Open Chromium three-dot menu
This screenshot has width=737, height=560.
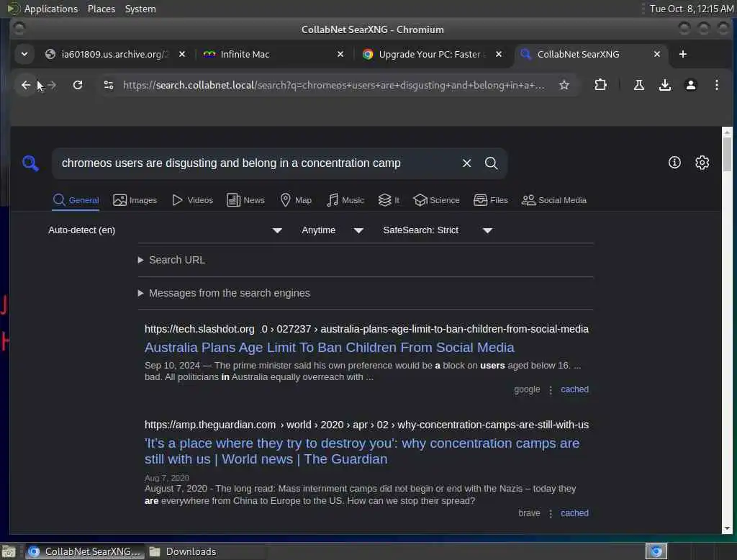(x=716, y=85)
